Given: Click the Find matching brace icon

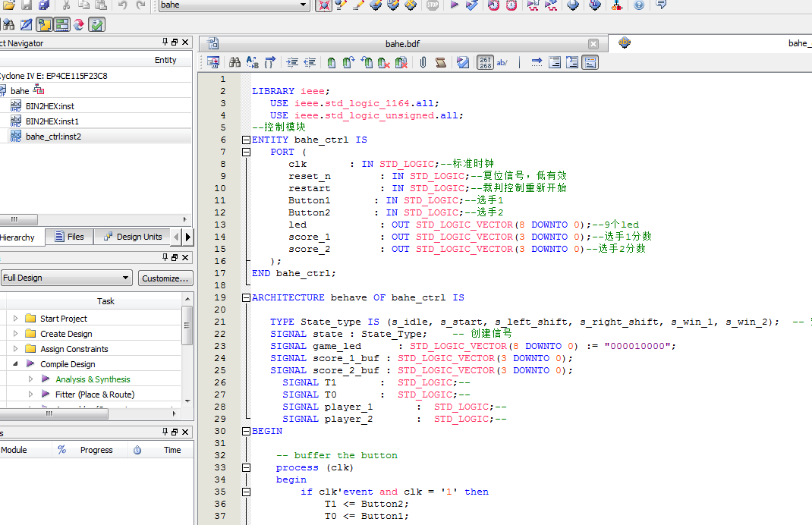Looking at the screenshot, I should coord(270,63).
